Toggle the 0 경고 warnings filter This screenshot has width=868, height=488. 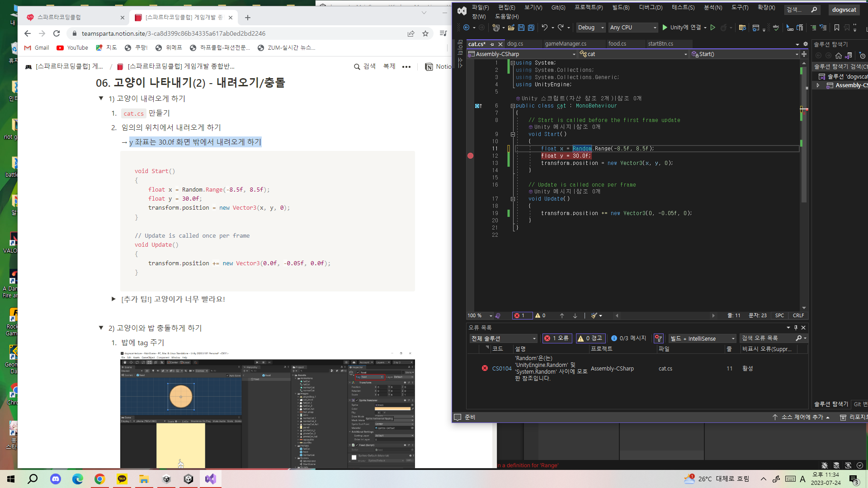590,338
